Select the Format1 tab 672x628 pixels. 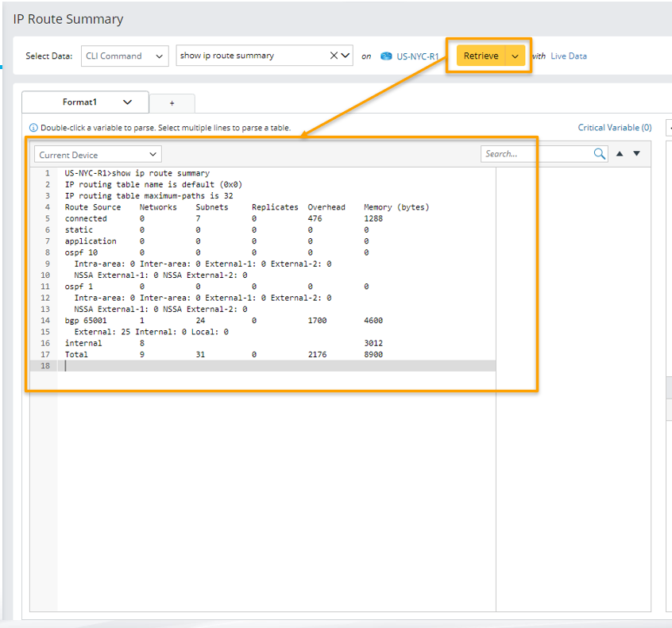click(79, 102)
